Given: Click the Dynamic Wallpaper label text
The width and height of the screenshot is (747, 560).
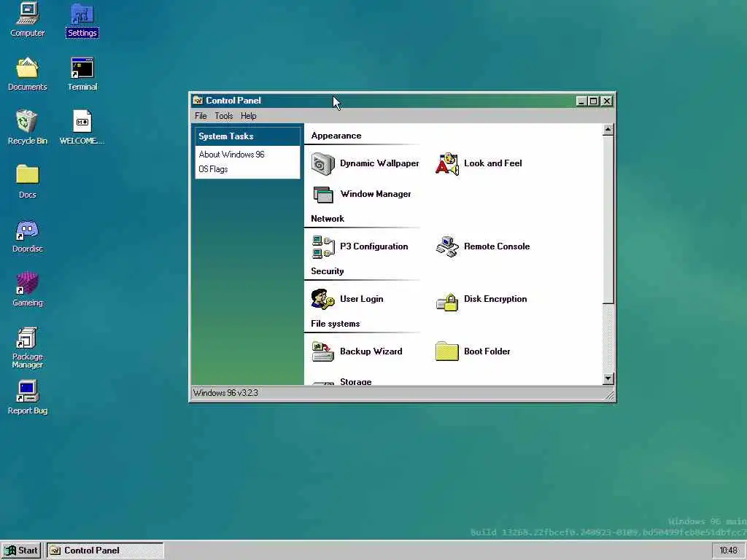Looking at the screenshot, I should pos(379,163).
